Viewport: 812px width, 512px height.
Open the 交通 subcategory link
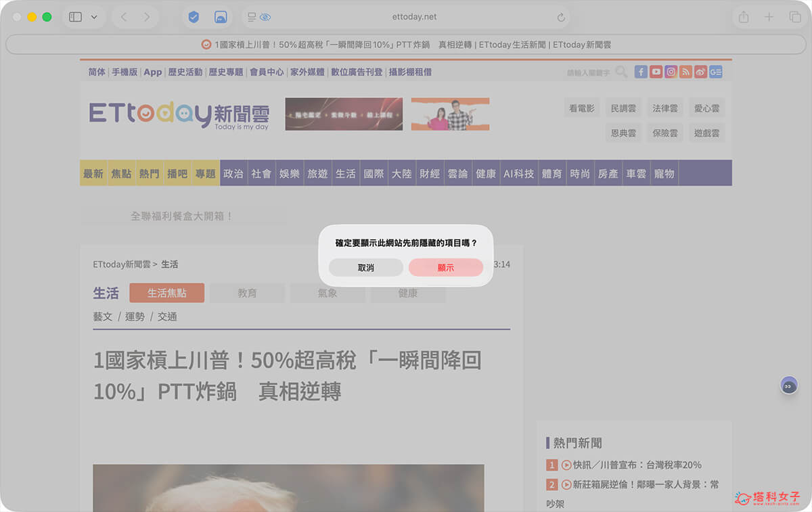[x=167, y=317]
